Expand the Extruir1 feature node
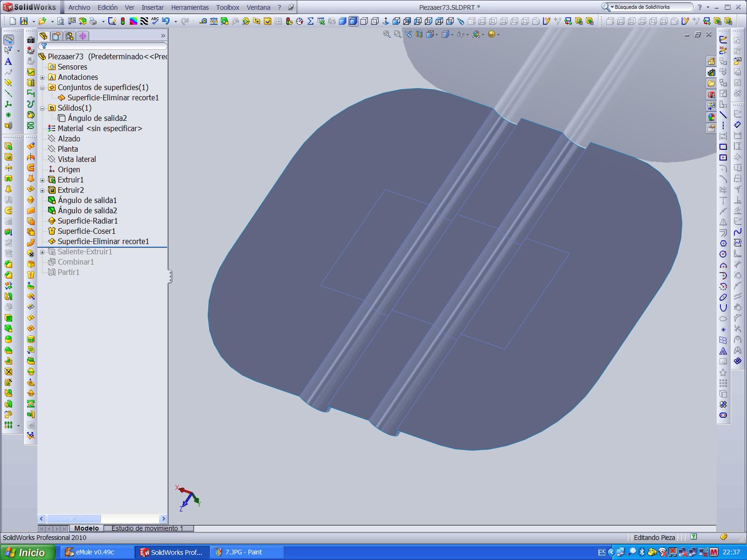This screenshot has height=560, width=747. (x=42, y=180)
